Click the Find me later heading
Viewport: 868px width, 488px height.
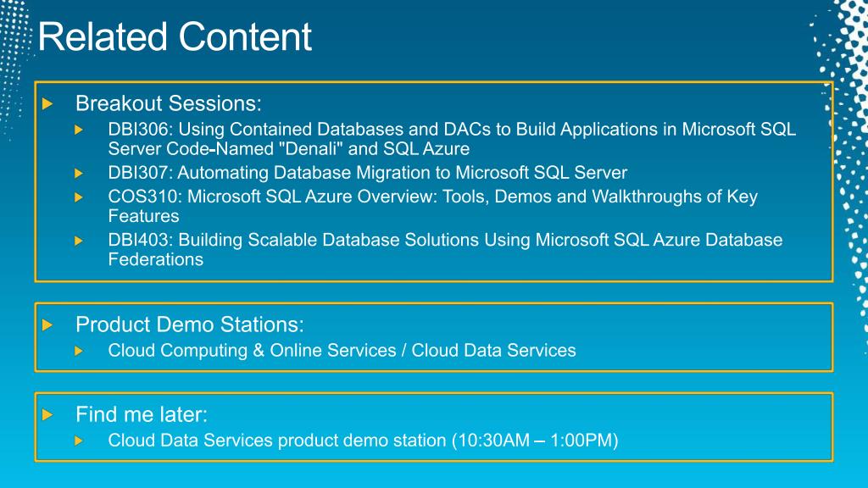click(x=142, y=414)
